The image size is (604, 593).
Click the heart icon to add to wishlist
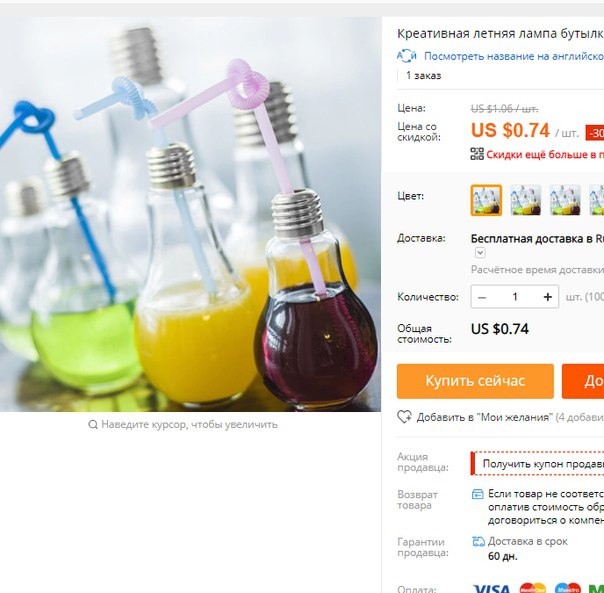pyautogui.click(x=404, y=417)
